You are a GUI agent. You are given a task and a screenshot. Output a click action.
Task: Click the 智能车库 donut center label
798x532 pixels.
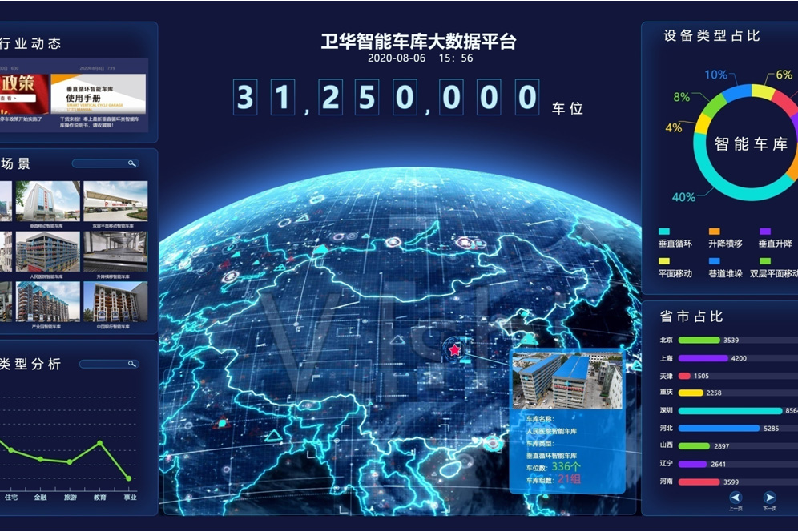tap(752, 144)
